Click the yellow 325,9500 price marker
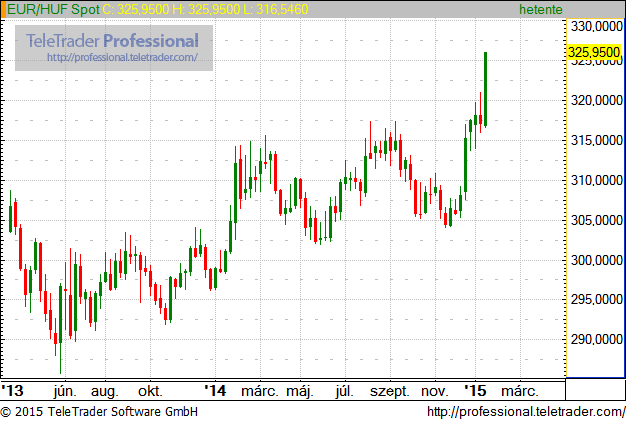The image size is (626, 421). tap(594, 52)
